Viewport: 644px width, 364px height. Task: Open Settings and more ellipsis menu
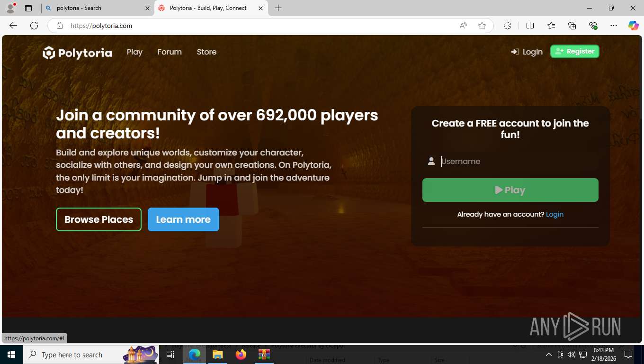pyautogui.click(x=614, y=26)
